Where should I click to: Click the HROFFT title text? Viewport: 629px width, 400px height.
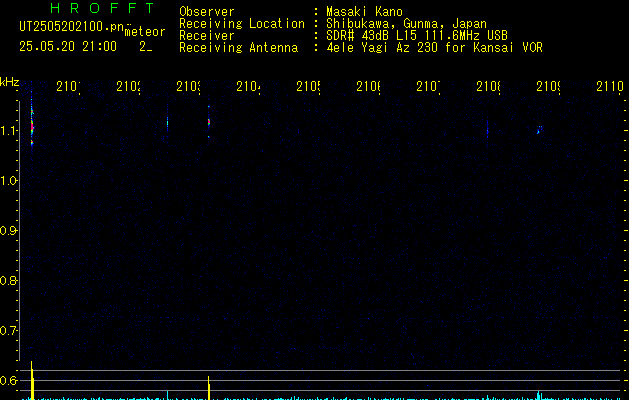point(102,8)
